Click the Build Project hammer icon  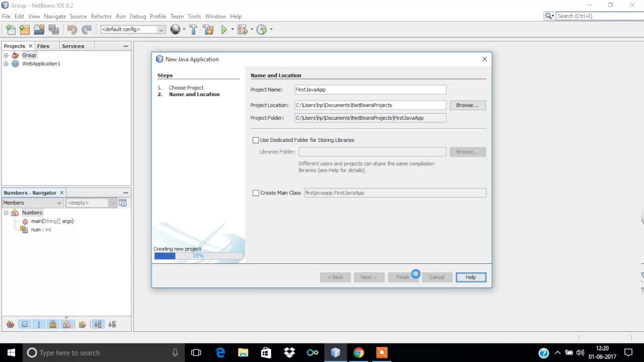(194, 30)
